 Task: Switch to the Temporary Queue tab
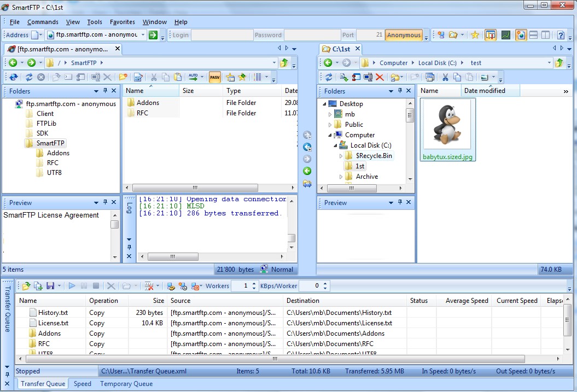[126, 384]
